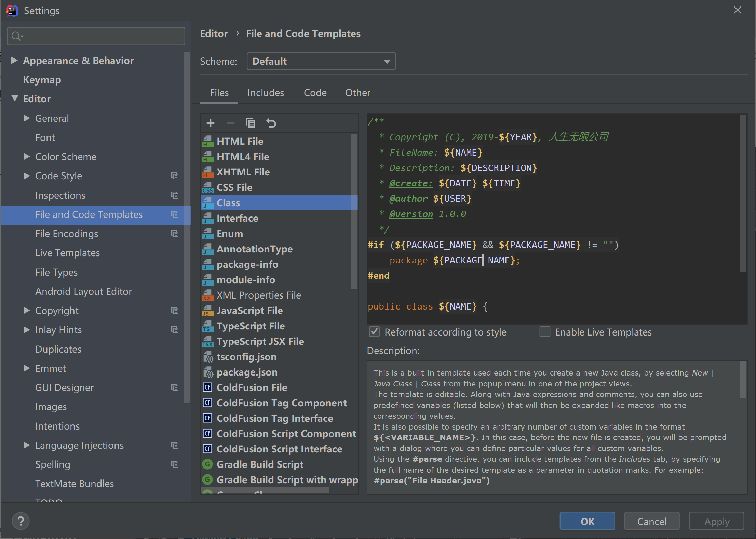Click the description panel scrollbar
The width and height of the screenshot is (756, 539).
(743, 380)
